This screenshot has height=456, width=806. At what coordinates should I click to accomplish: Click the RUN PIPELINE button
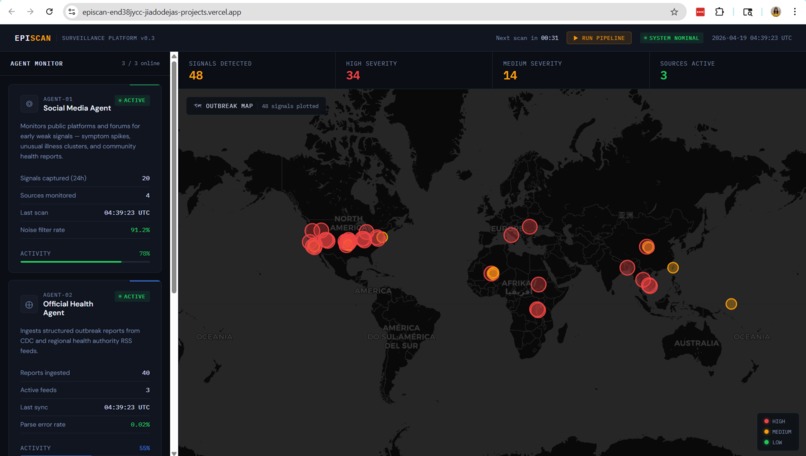click(x=599, y=38)
